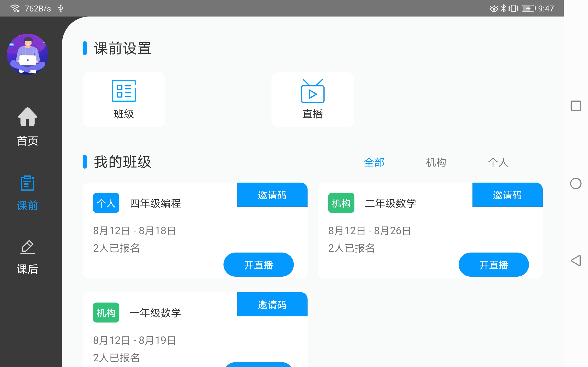The image size is (588, 367).
Task: Tap the green 机构 badge on 二年级数学
Action: coord(341,203)
